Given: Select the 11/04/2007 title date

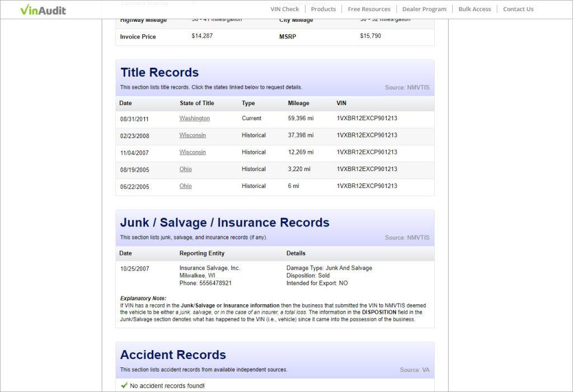Looking at the screenshot, I should click(134, 153).
